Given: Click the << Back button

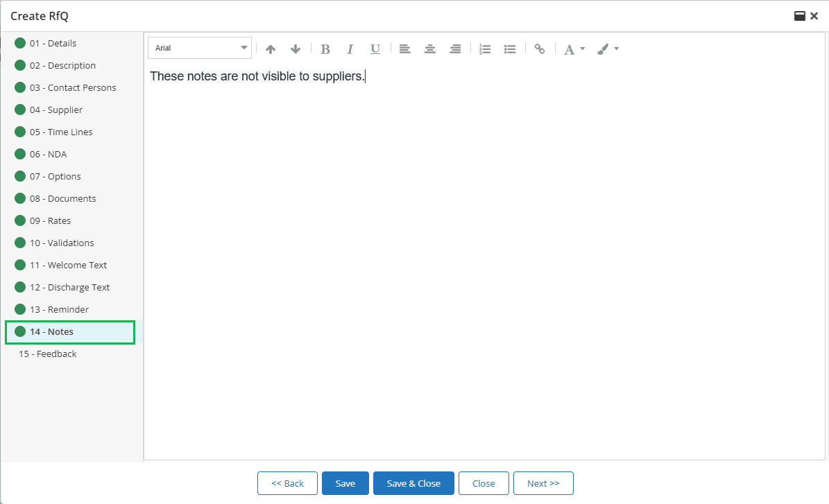Looking at the screenshot, I should click(x=287, y=483).
